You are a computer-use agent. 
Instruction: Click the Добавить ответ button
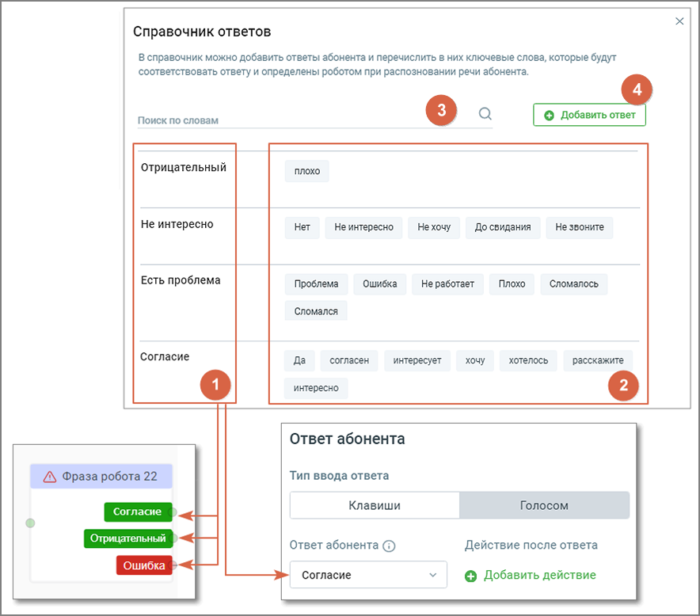[x=589, y=115]
